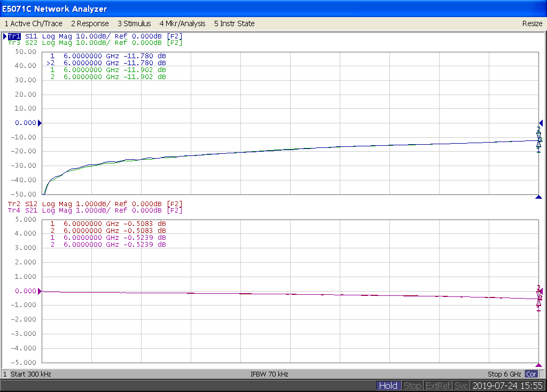Click the blue reference level arrow at 0.000
547x392 pixels.
pyautogui.click(x=40, y=123)
